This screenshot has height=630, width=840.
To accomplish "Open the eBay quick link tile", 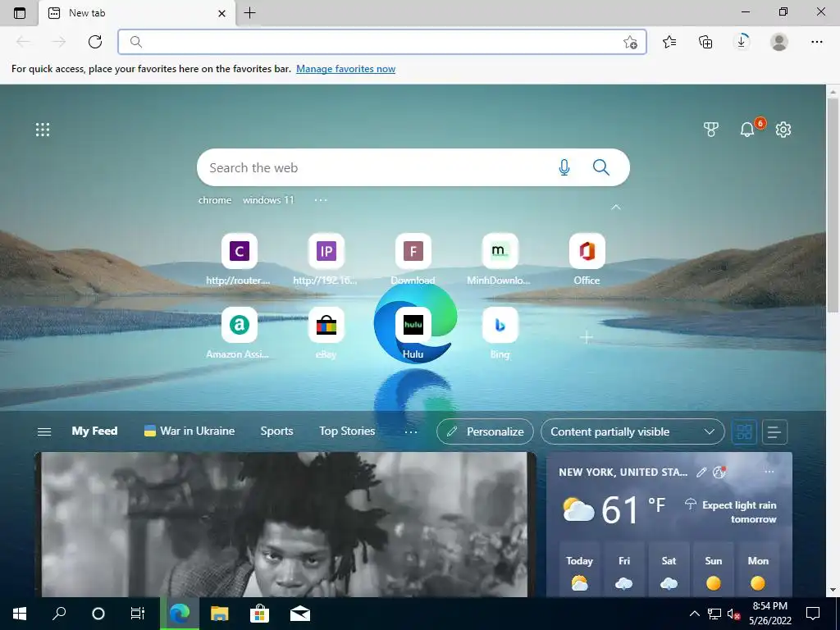I will click(326, 333).
